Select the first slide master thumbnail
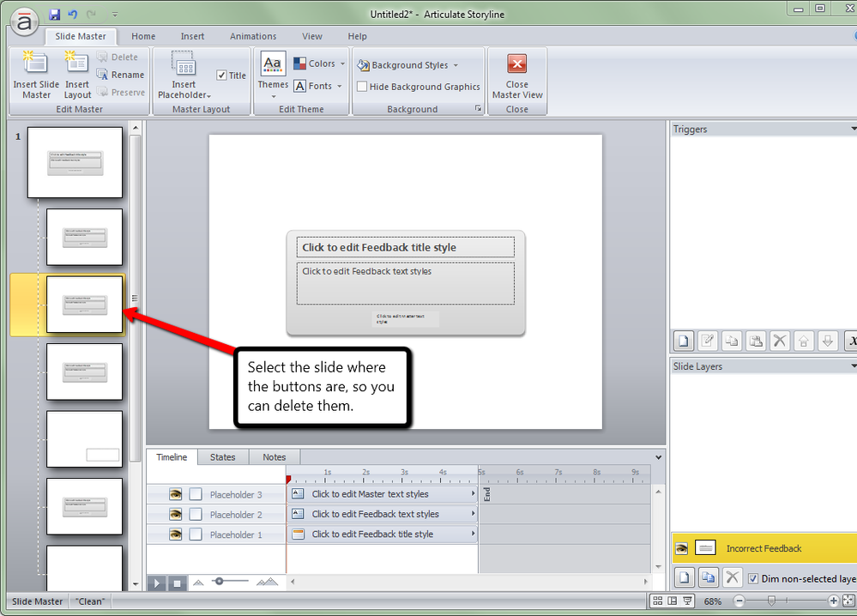 (x=75, y=162)
